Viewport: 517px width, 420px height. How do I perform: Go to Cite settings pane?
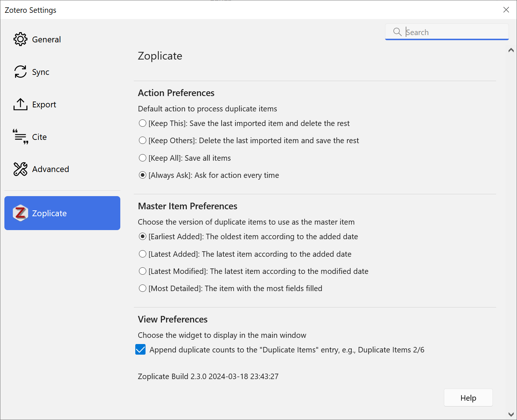coord(62,137)
